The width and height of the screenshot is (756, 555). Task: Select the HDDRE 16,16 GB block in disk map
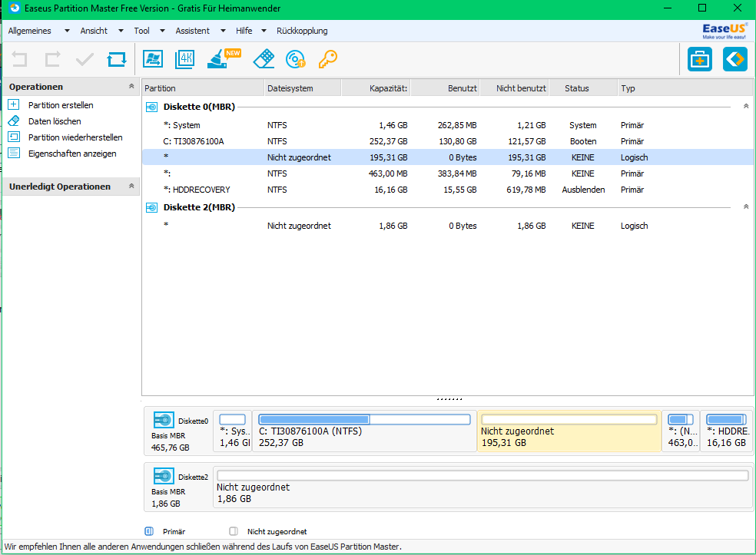coord(727,431)
